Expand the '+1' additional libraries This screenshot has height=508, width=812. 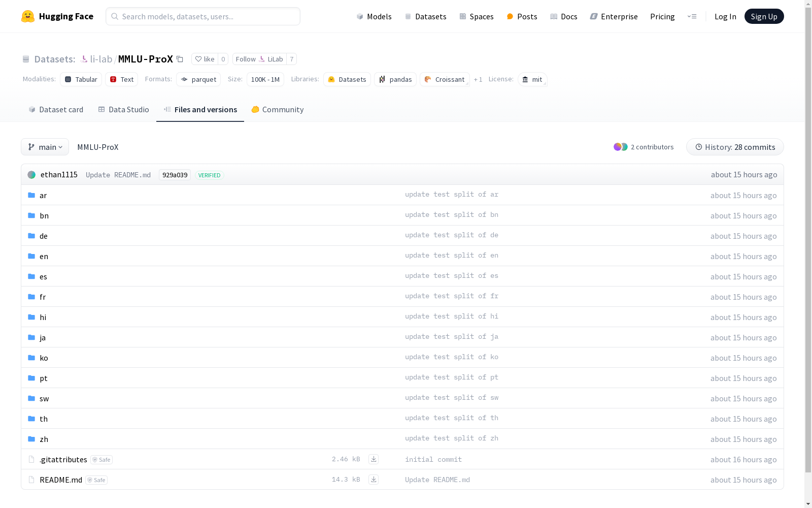point(478,80)
